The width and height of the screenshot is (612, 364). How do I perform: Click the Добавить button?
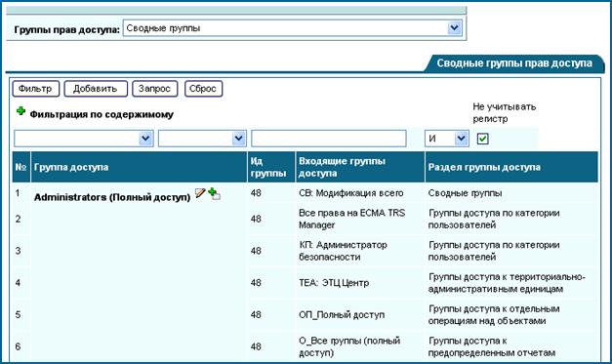[96, 89]
